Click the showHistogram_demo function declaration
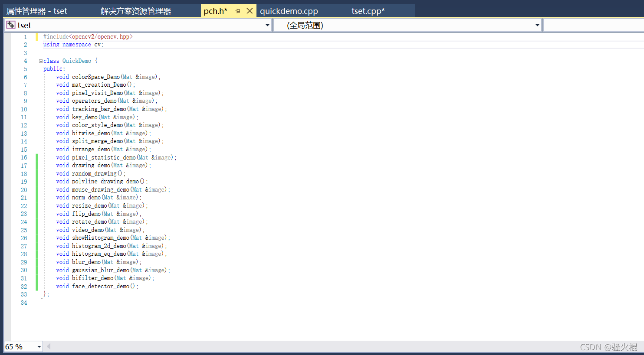The image size is (644, 355). 113,238
